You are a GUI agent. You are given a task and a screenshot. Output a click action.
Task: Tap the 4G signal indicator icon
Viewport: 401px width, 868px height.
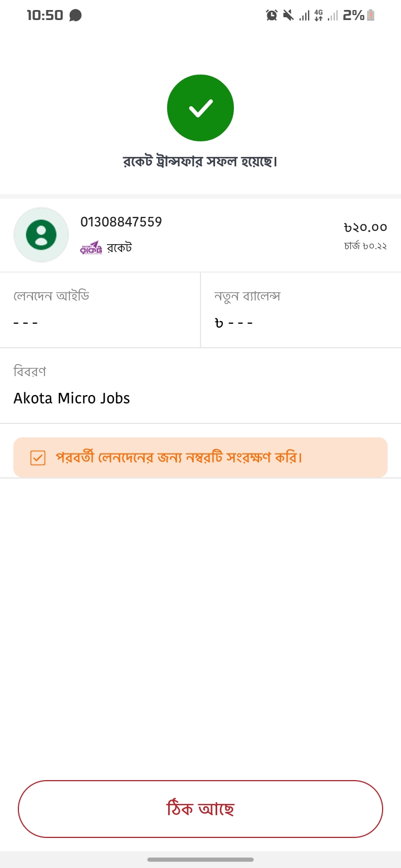(x=319, y=16)
